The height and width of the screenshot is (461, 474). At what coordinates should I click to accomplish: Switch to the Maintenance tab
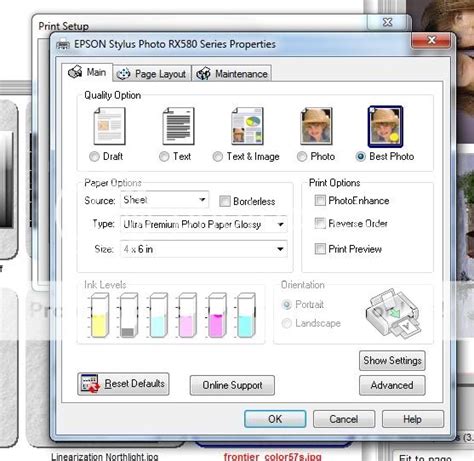coord(232,74)
